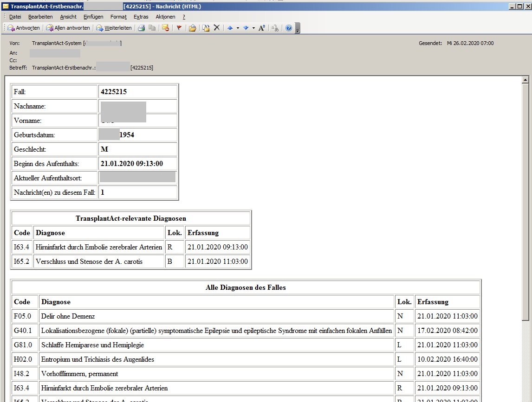
Task: Go to previous item with up arrow
Action: [x=230, y=28]
